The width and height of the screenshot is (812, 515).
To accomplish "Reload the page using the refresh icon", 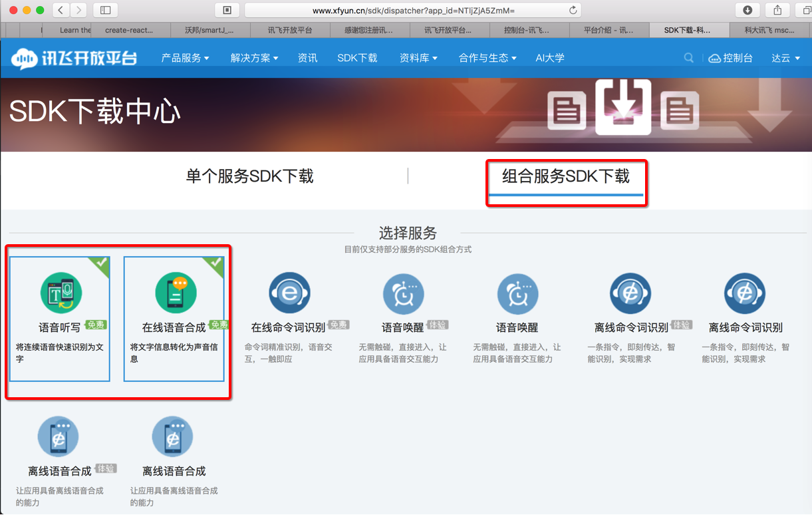I will click(x=573, y=10).
